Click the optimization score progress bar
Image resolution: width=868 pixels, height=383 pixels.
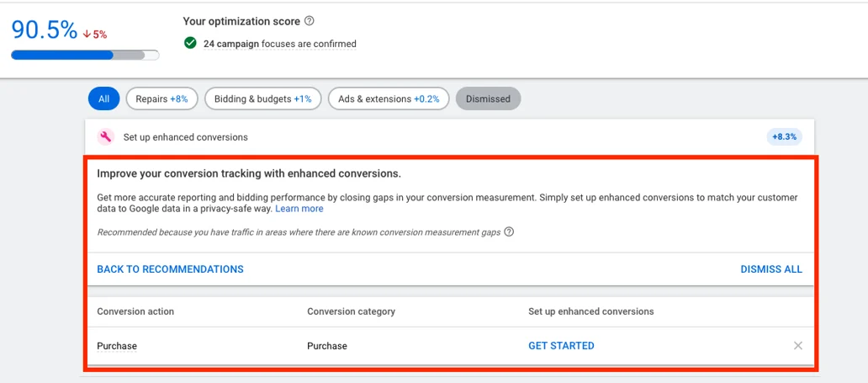[84, 56]
